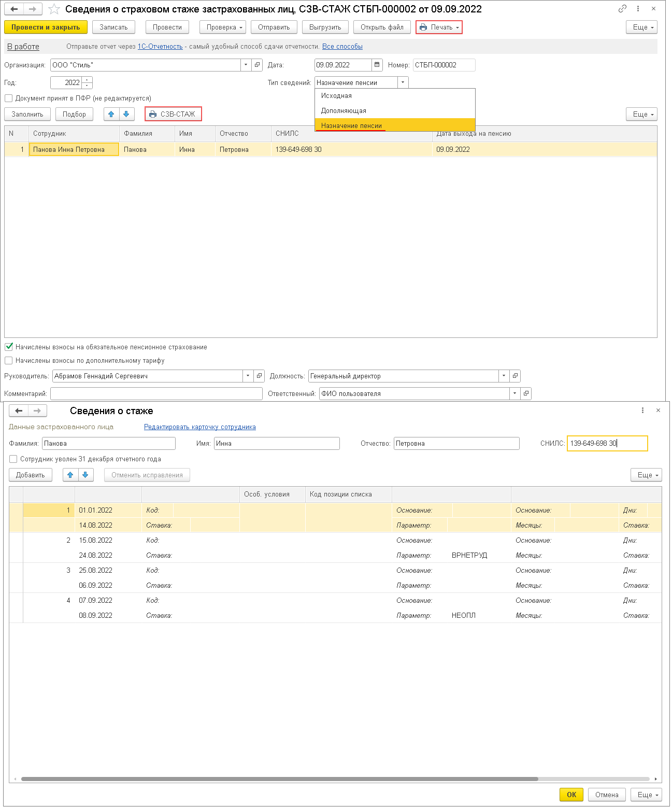The width and height of the screenshot is (672, 807).
Task: Tick Документ принят в ПФР checkbox
Action: coord(8,98)
